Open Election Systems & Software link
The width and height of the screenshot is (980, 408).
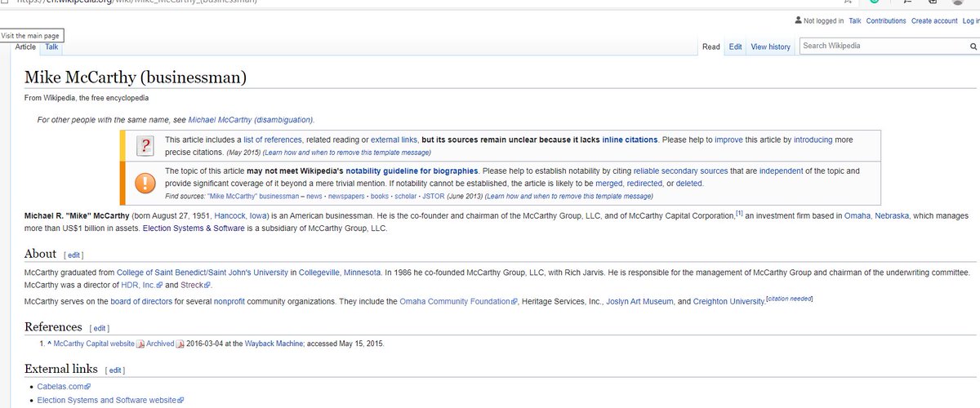coord(194,228)
